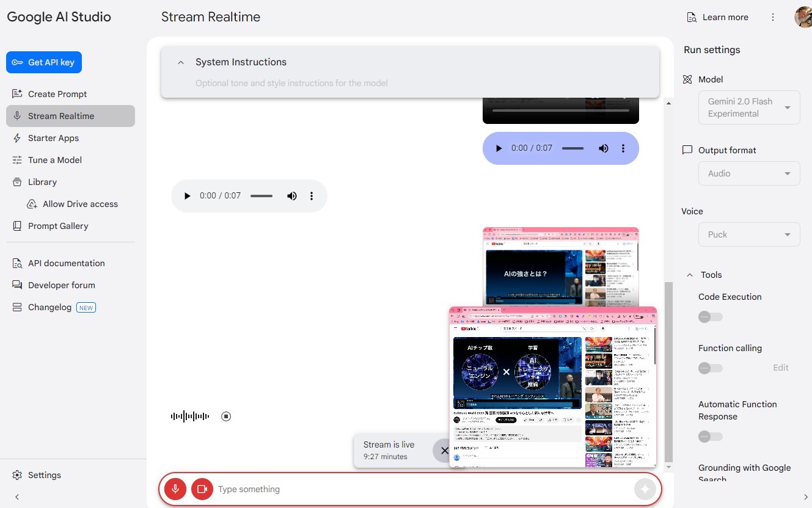Click the Type something input field
Image resolution: width=812 pixels, height=508 pixels.
coord(422,489)
